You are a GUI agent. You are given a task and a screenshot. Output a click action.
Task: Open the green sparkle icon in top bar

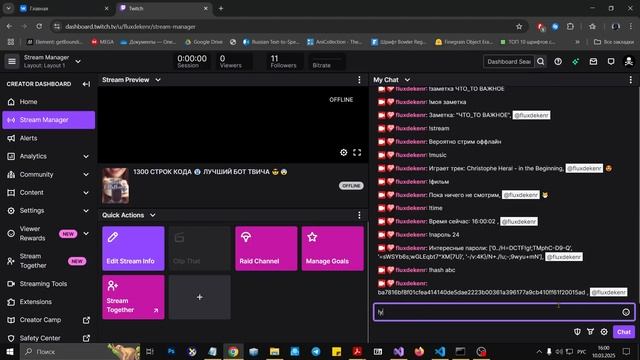[x=576, y=62]
